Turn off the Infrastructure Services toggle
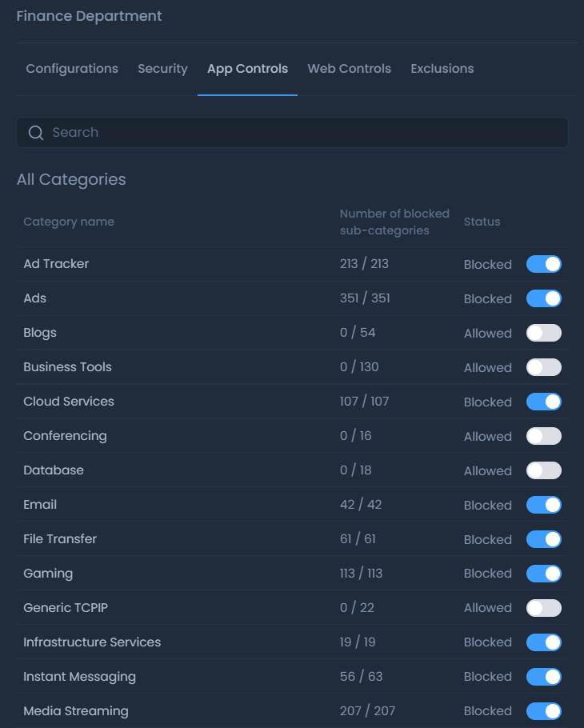 point(543,642)
